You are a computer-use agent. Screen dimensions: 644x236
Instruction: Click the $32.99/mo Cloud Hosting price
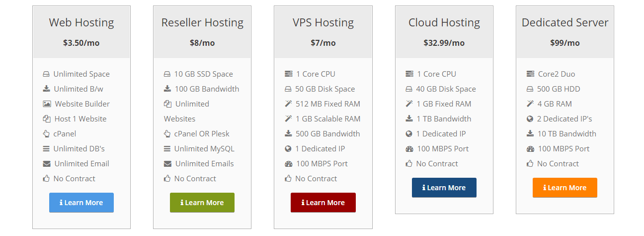[444, 43]
